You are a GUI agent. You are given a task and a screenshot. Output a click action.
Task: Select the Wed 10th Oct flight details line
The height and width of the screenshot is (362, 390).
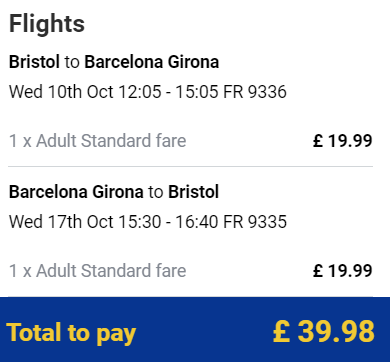pyautogui.click(x=148, y=92)
